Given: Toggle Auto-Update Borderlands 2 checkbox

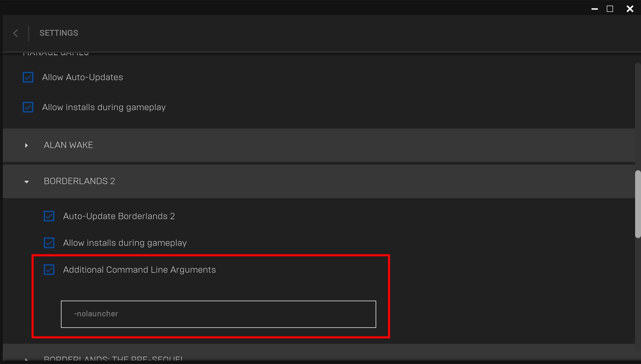Looking at the screenshot, I should coord(49,216).
